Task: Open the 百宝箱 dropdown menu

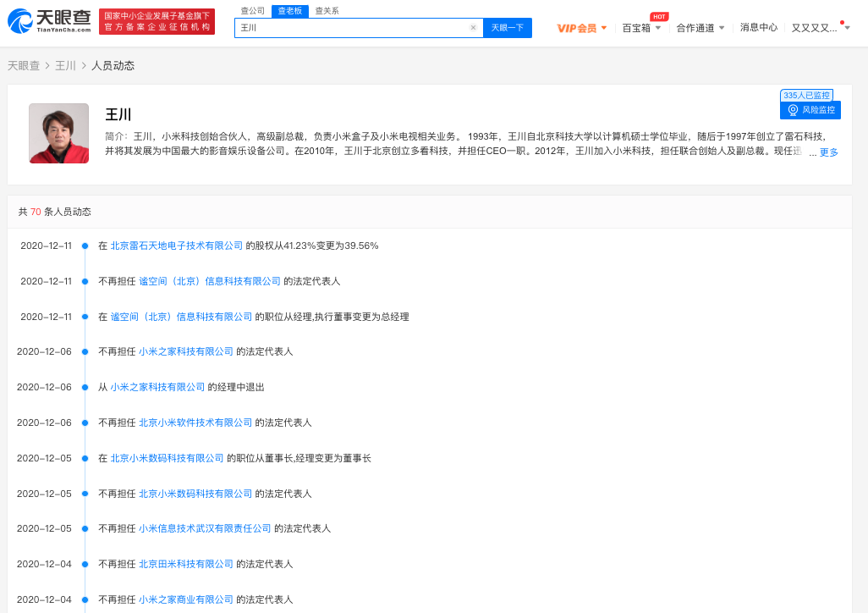Action: (641, 28)
